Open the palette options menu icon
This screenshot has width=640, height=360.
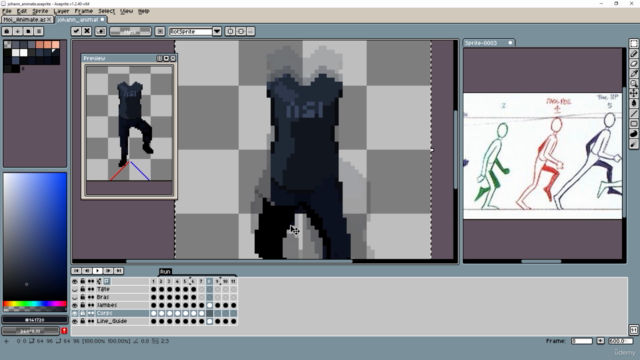[39, 31]
